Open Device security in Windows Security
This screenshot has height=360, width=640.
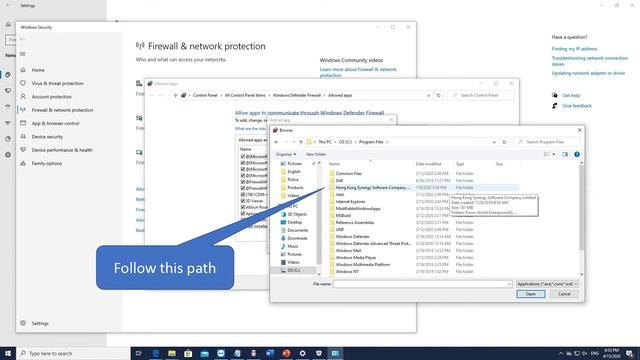tap(47, 137)
